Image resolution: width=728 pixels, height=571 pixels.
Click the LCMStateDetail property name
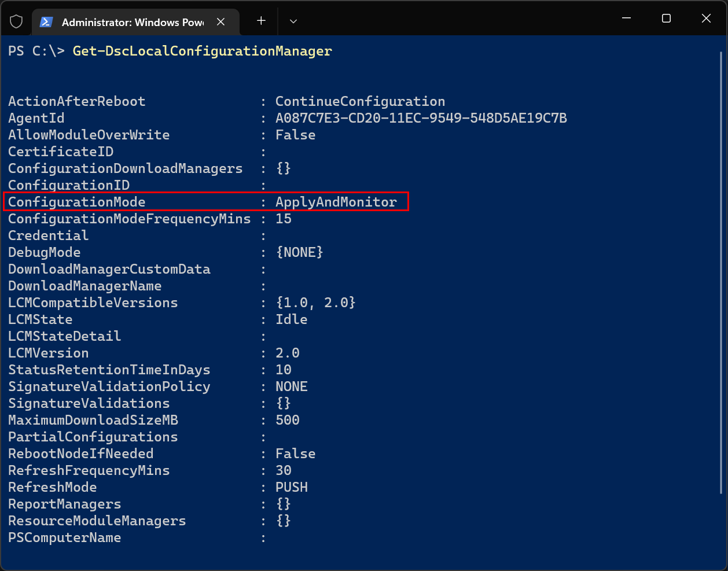65,336
